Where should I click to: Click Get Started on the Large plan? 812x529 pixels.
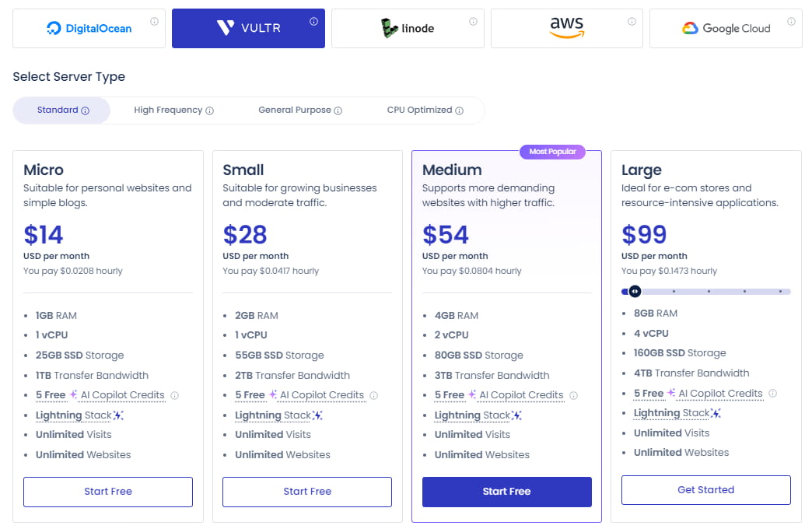pyautogui.click(x=705, y=490)
